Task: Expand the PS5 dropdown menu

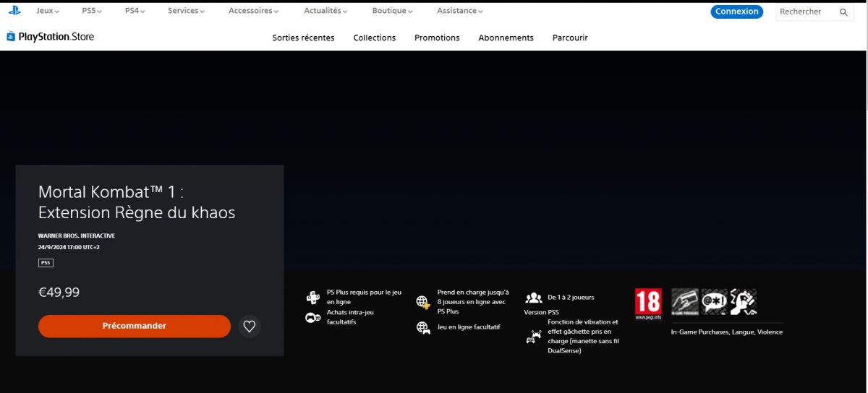Action: pos(92,11)
